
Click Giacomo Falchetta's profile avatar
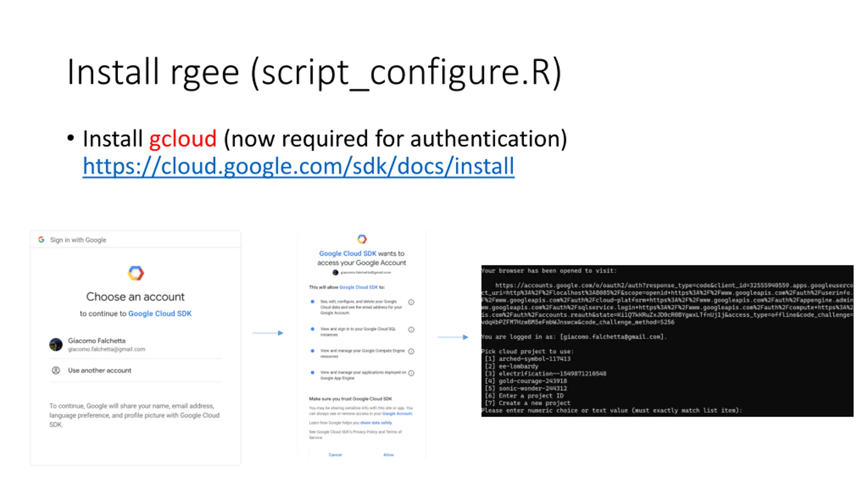pos(56,344)
